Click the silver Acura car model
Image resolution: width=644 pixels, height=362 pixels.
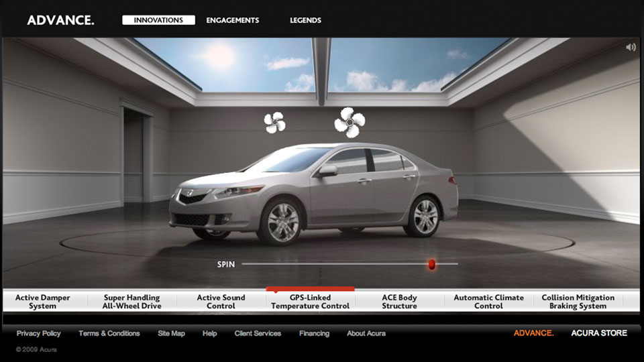click(313, 194)
